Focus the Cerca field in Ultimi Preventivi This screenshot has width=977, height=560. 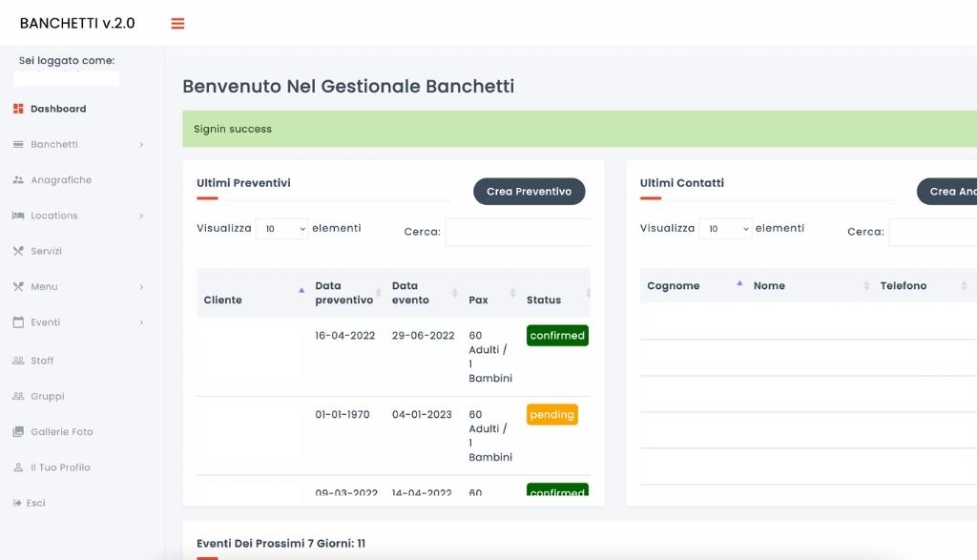[x=517, y=232]
